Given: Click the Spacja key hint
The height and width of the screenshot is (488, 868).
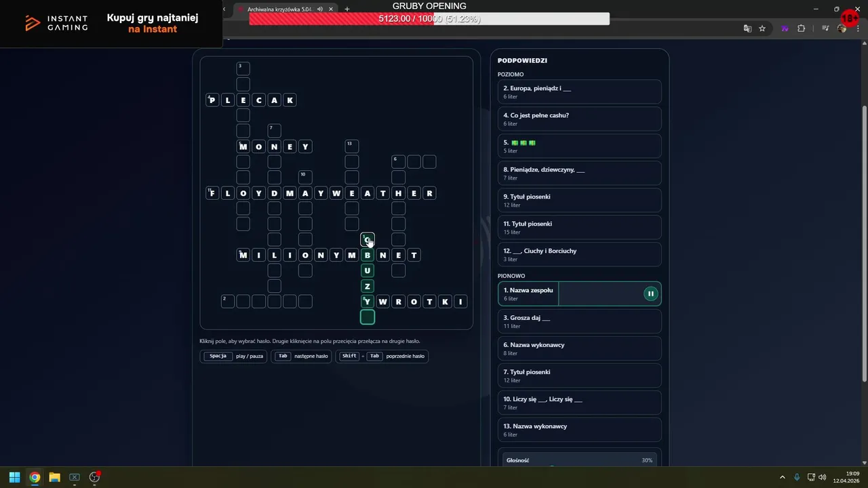Looking at the screenshot, I should coord(218,356).
